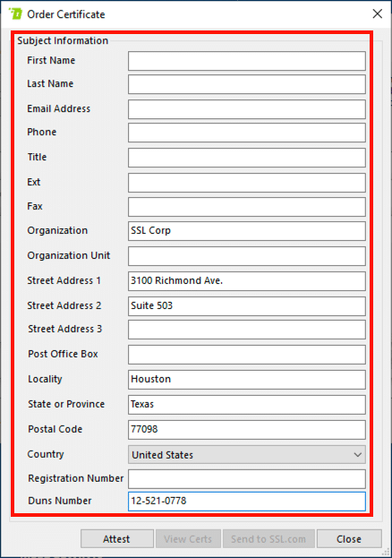Focus the Last Name field
This screenshot has width=392, height=558.
pos(246,84)
